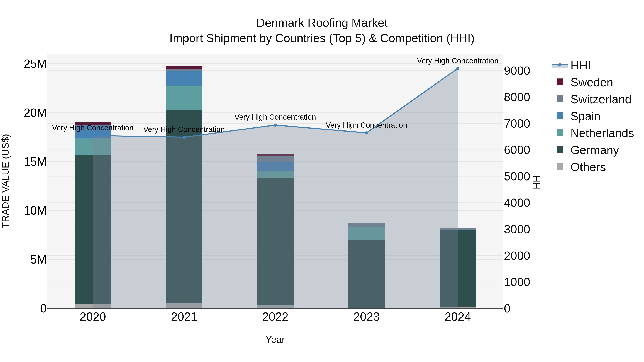Image resolution: width=644 pixels, height=362 pixels.
Task: Click the Switzerland segment of 2022 bar
Action: [x=275, y=159]
